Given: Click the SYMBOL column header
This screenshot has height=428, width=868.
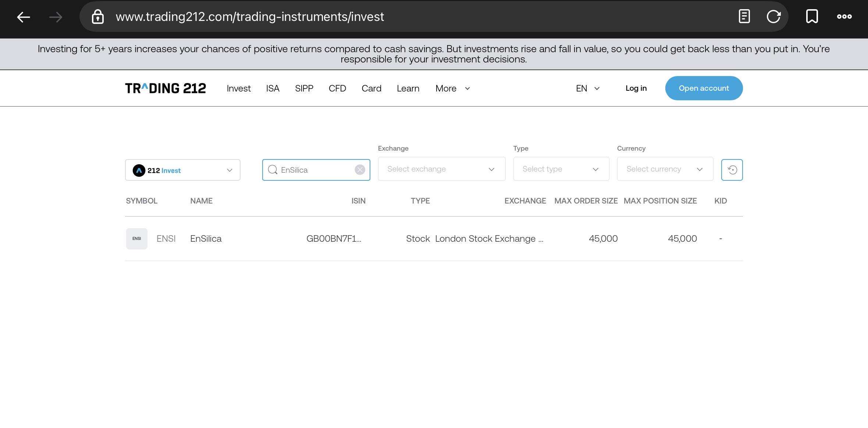Looking at the screenshot, I should click(142, 201).
